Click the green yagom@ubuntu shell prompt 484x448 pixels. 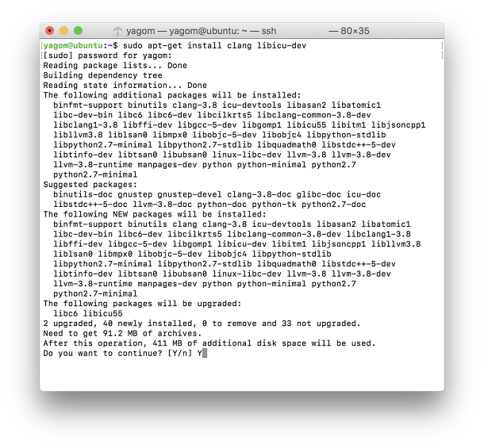(74, 46)
